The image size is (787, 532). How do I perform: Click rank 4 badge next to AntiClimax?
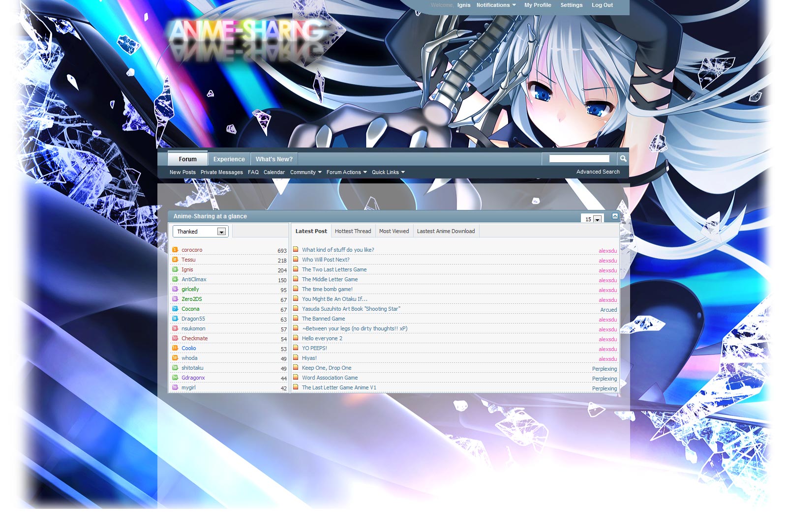click(x=175, y=279)
